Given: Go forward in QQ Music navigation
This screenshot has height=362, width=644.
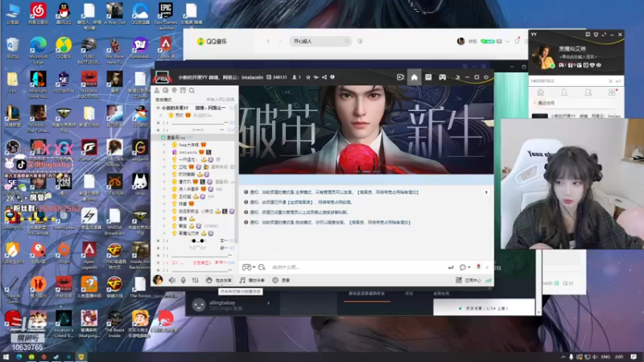Looking at the screenshot, I should pos(280,42).
